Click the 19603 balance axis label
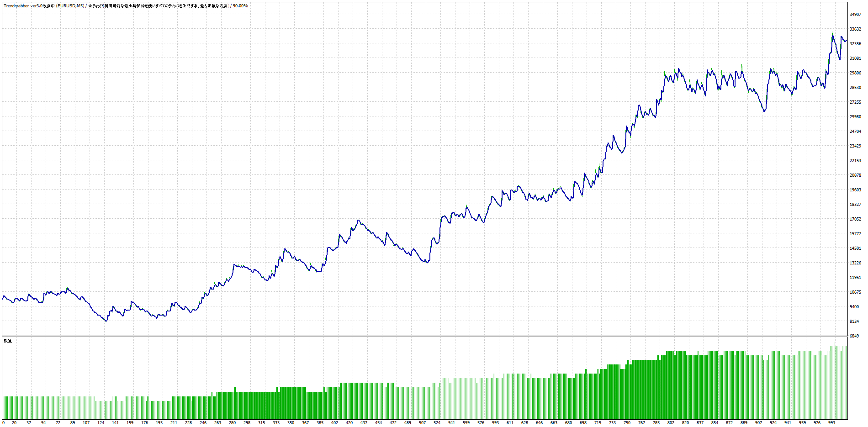 pos(855,190)
